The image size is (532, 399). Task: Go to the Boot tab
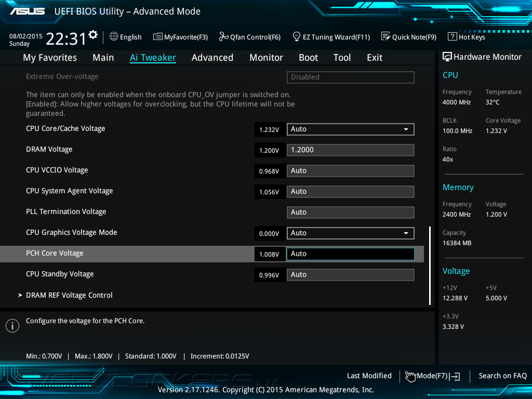pyautogui.click(x=308, y=58)
